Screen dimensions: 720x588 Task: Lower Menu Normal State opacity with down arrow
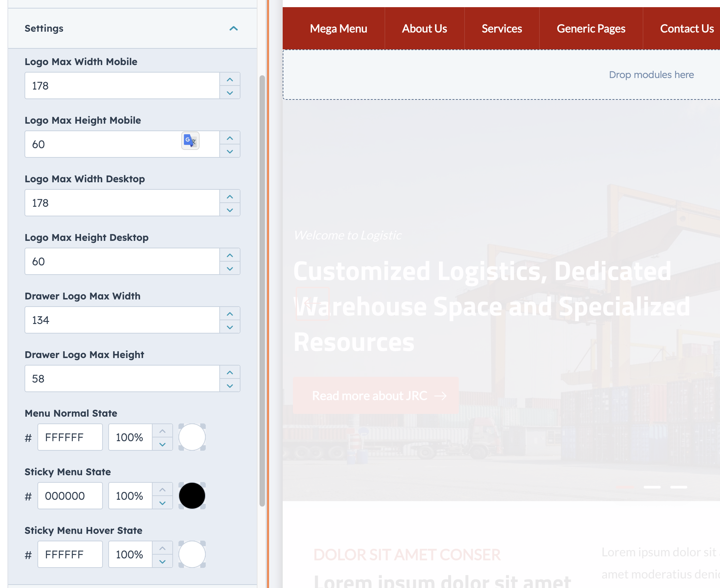(x=162, y=444)
